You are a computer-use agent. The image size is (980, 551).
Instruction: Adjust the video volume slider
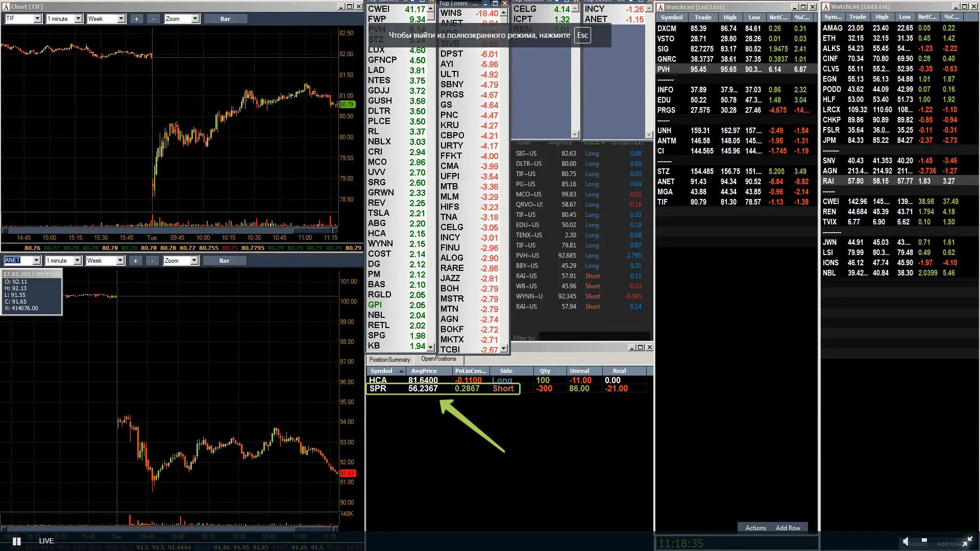pos(924,540)
